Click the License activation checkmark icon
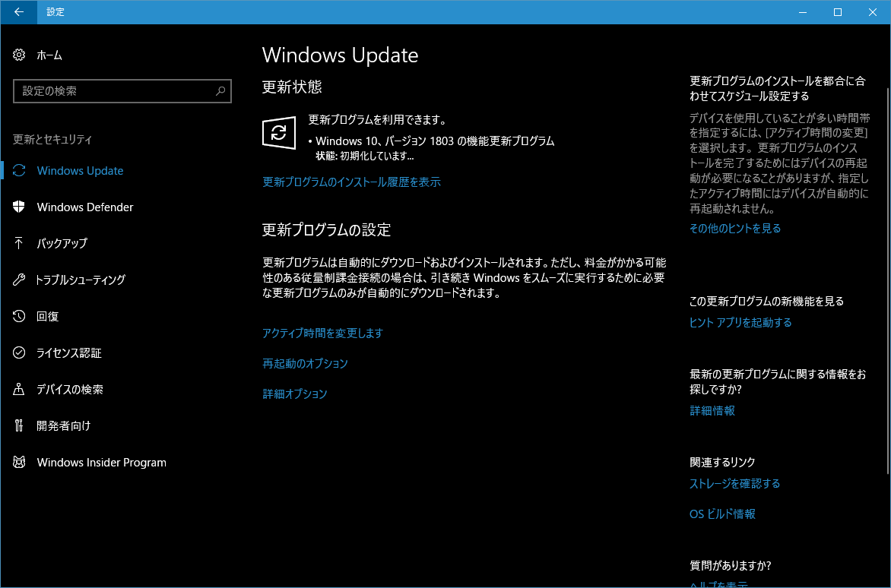The height and width of the screenshot is (588, 891). [19, 352]
